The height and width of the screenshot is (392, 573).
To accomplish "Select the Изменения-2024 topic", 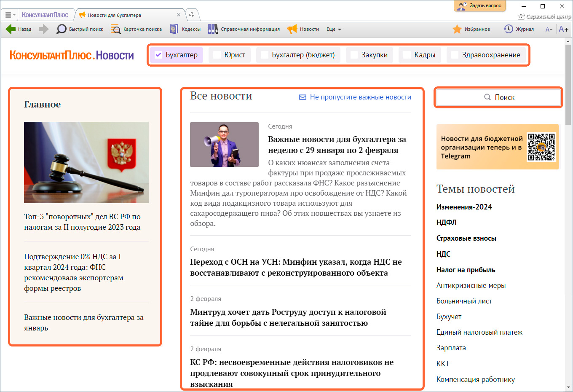I will point(464,207).
